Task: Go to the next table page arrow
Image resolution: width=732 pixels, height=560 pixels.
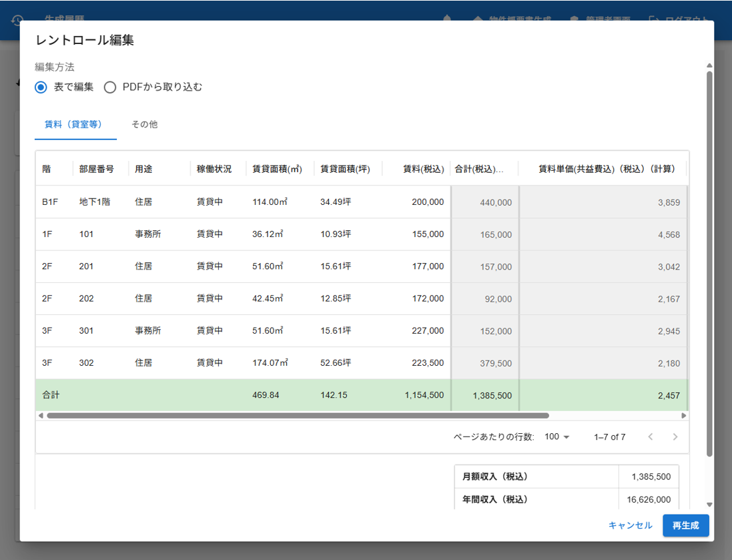Action: point(675,437)
